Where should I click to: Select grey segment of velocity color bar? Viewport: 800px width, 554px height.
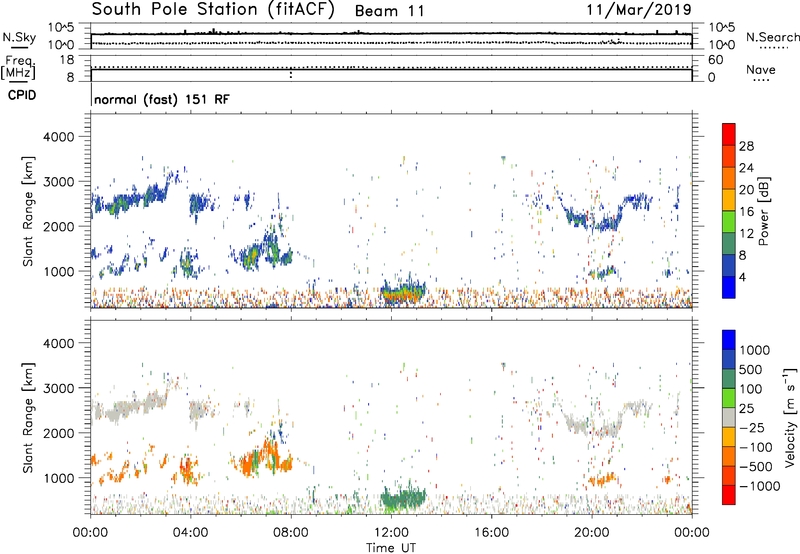click(x=729, y=417)
